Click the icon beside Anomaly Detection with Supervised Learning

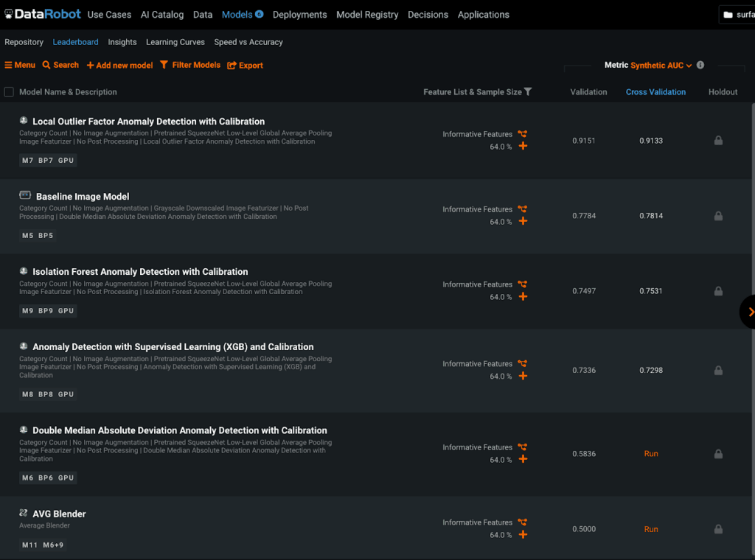pos(24,346)
